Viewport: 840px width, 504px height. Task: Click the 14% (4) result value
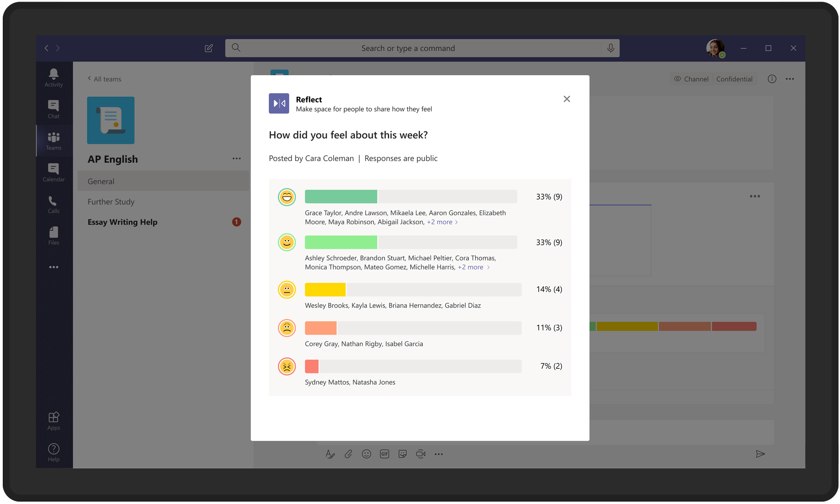pos(549,289)
